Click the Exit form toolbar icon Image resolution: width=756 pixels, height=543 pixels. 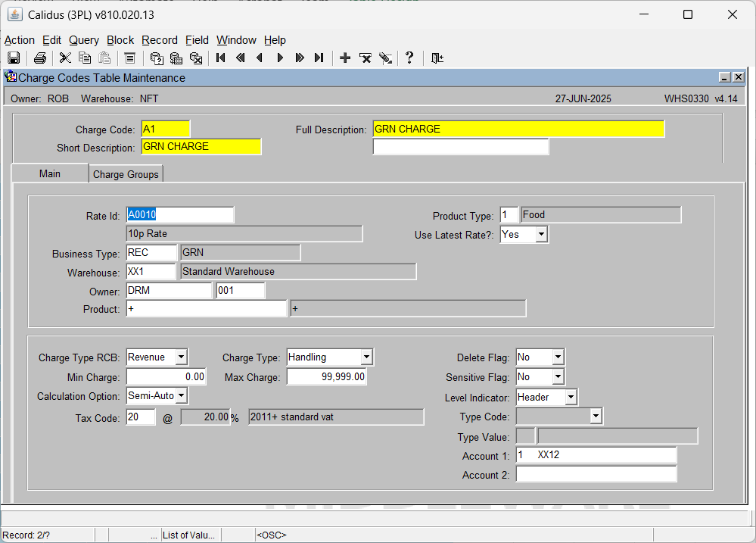[437, 58]
